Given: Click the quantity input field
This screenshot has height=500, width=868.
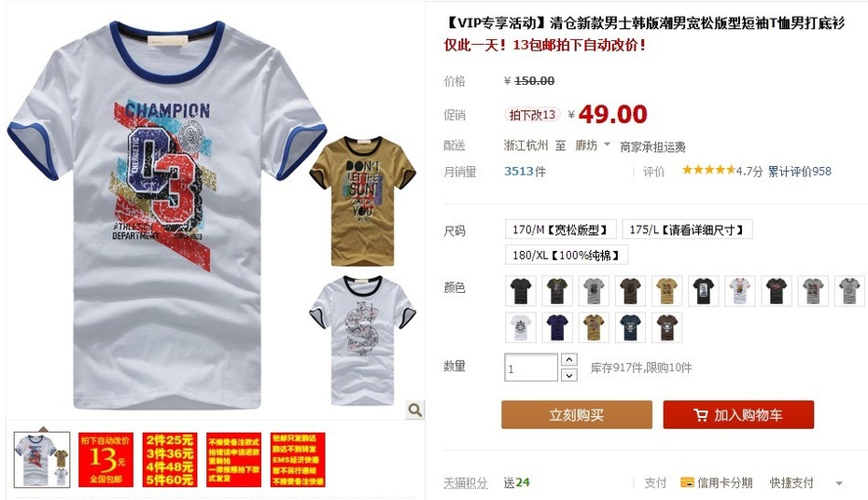Looking at the screenshot, I should [x=531, y=368].
